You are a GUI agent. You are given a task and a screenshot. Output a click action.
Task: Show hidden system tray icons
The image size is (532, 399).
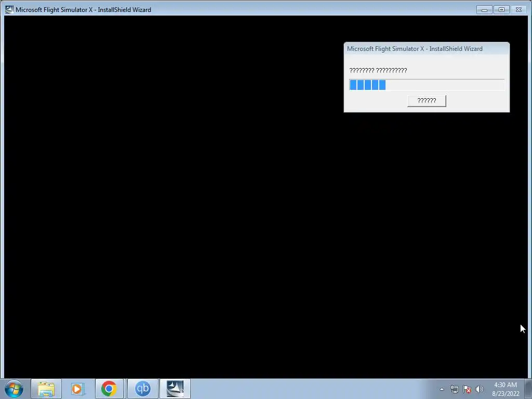pyautogui.click(x=442, y=389)
